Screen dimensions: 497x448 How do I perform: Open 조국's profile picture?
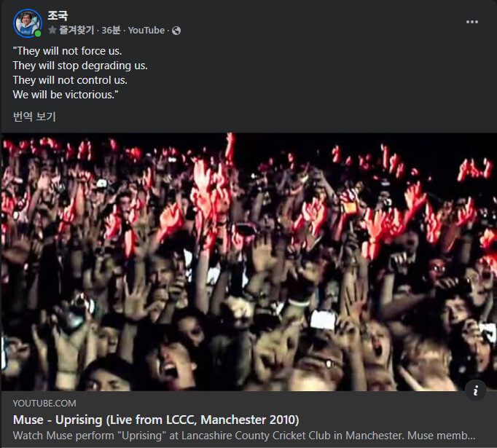[x=27, y=23]
